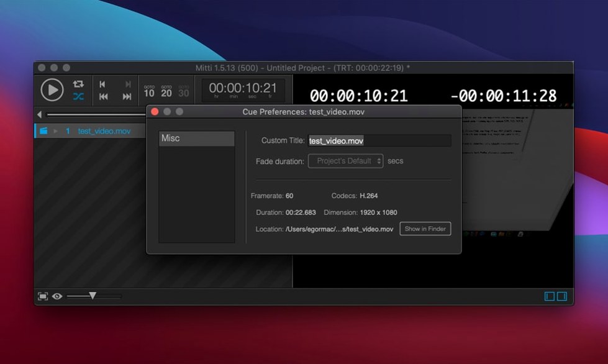Click the GOTO 20 seconds button

[x=166, y=91]
